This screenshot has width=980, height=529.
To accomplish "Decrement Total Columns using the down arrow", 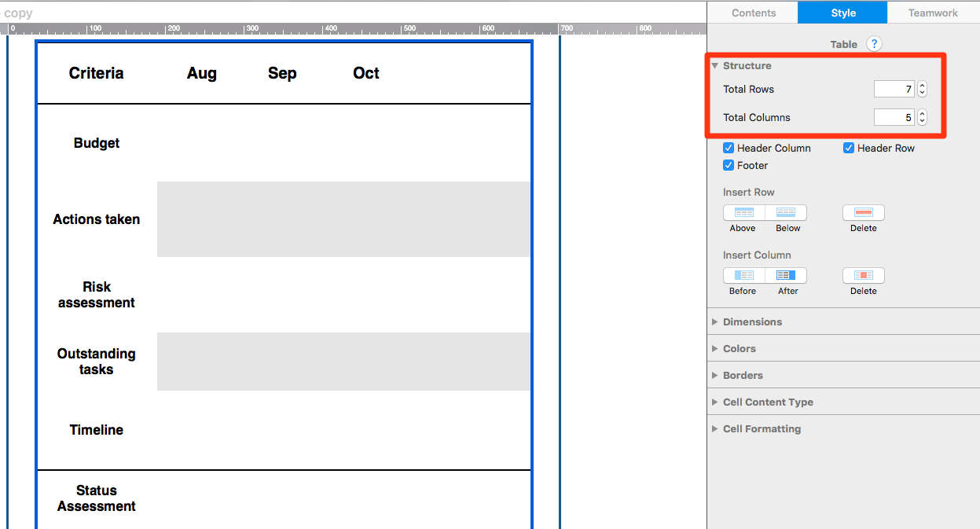I will click(x=921, y=120).
